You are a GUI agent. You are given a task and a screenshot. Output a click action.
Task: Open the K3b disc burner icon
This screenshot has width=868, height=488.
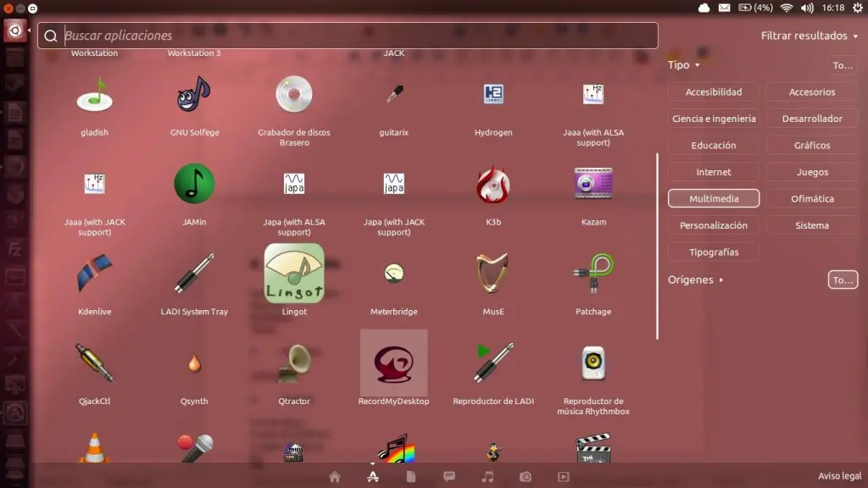[493, 184]
